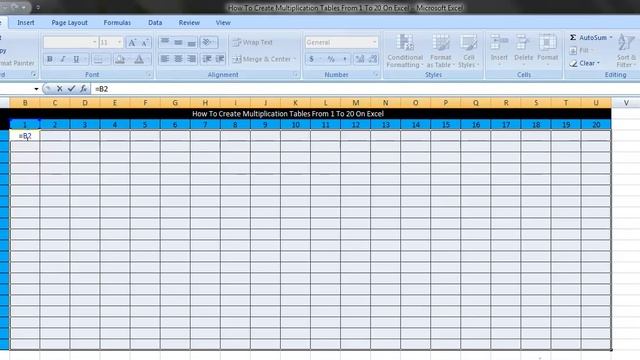The height and width of the screenshot is (360, 640).
Task: Align text left icon
Action: point(165,59)
